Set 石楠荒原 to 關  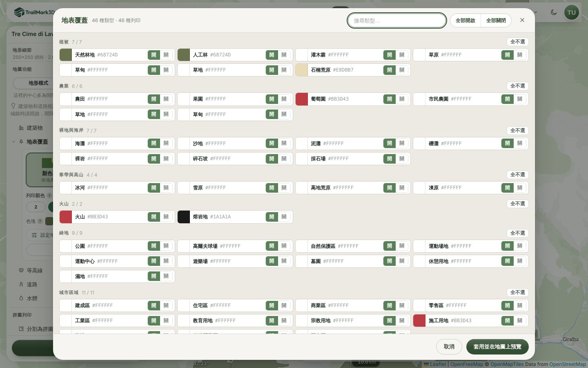[402, 70]
